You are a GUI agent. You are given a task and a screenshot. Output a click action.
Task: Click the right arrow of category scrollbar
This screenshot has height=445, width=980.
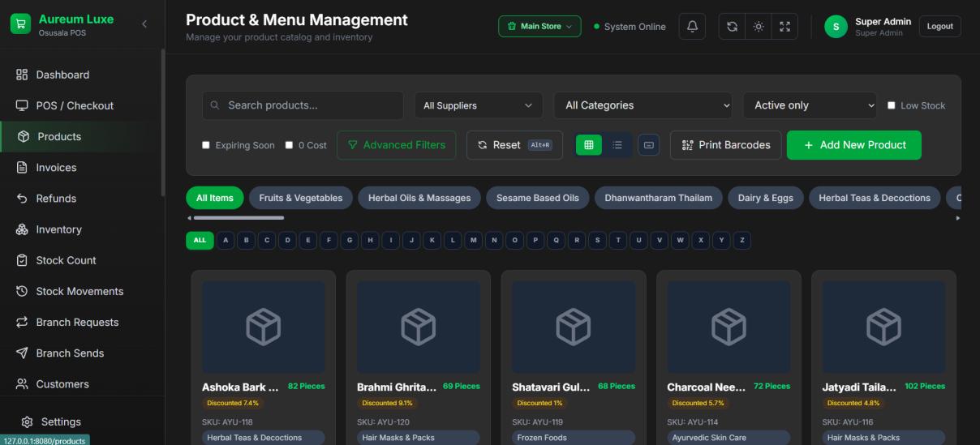[958, 217]
